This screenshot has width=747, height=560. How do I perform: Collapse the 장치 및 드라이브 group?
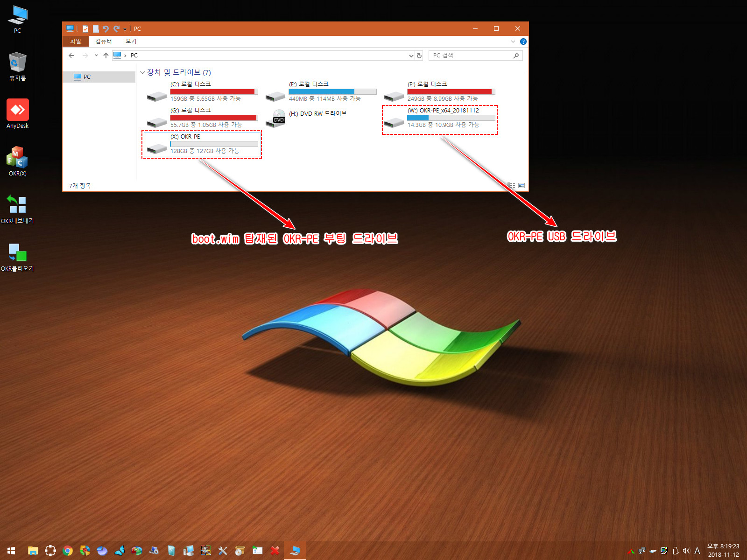click(142, 73)
